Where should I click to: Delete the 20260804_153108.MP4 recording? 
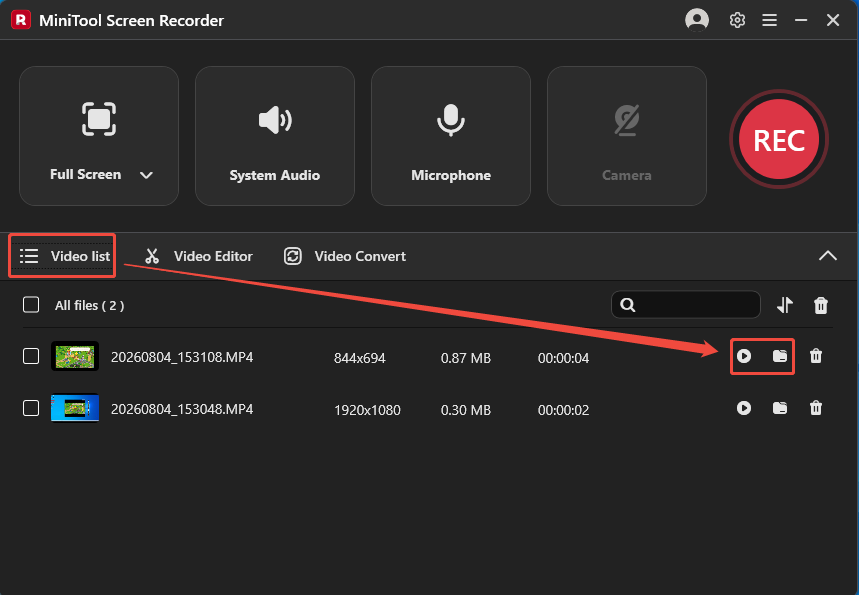tap(816, 356)
